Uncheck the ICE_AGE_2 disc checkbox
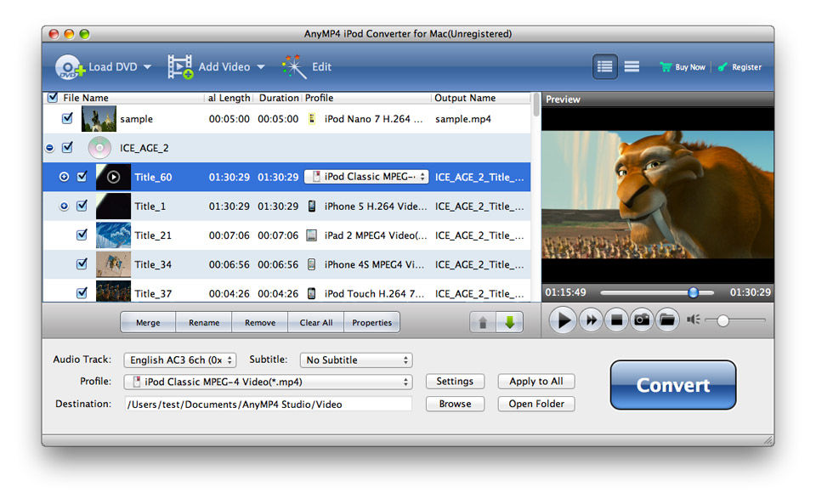 pos(68,147)
